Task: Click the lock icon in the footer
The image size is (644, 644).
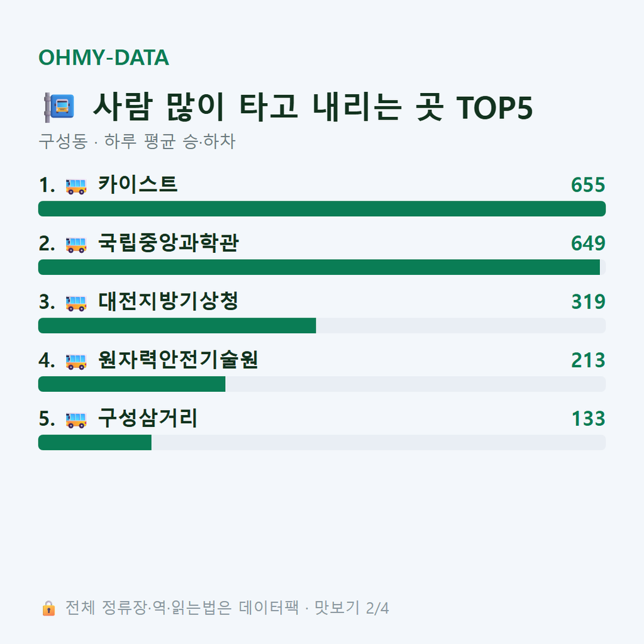Action: coord(48,608)
